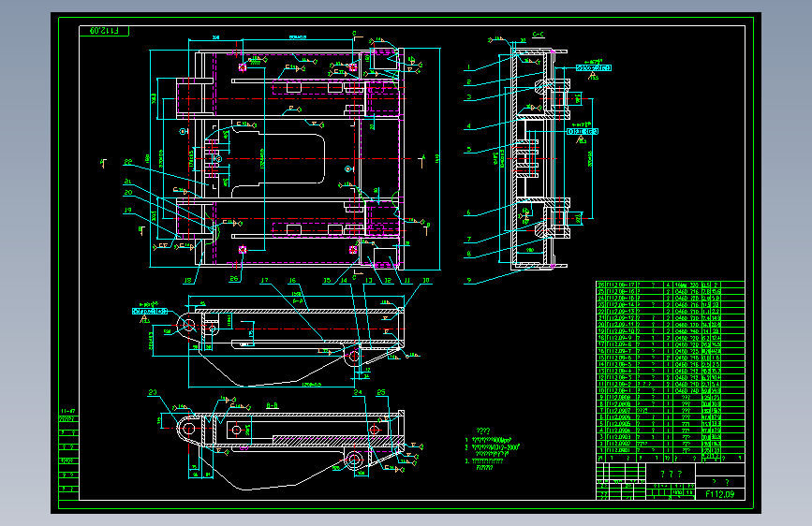Select the rotated F112.09 label at top-left corner
The image size is (812, 526).
[x=104, y=31]
